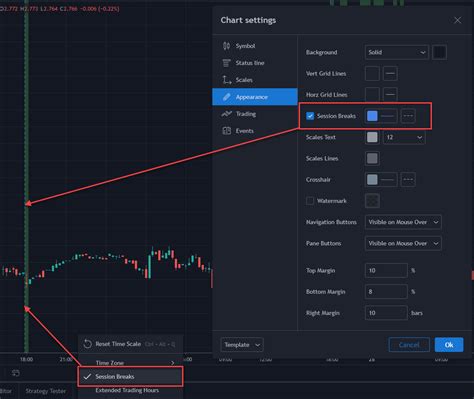474x399 pixels.
Task: Go to Trading settings section
Action: coord(255,114)
